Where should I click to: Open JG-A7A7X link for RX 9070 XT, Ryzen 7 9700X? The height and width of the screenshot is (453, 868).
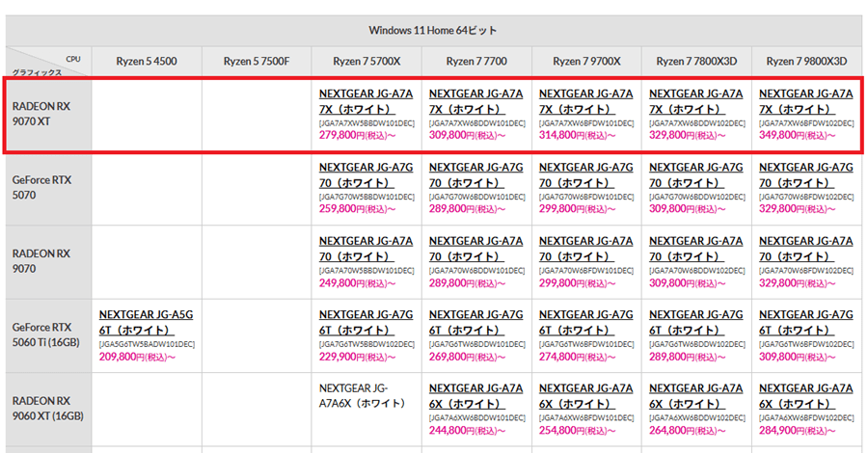(585, 102)
